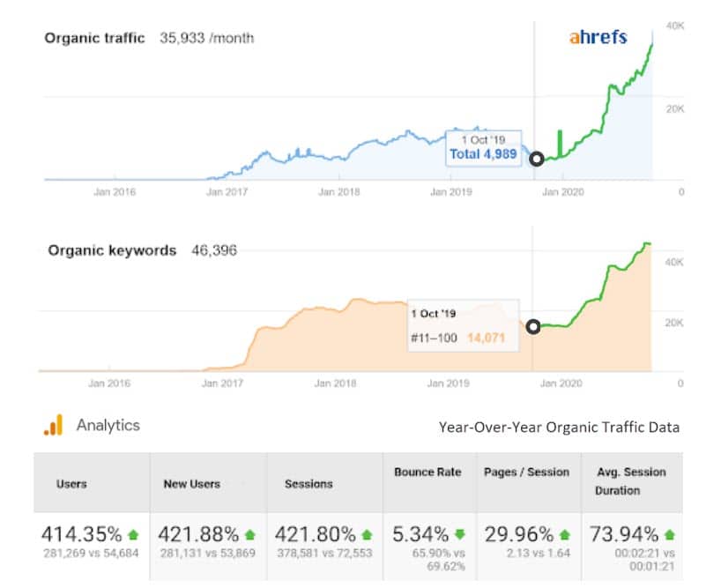Click the 'Total 4,989' tooltip box

[482, 147]
